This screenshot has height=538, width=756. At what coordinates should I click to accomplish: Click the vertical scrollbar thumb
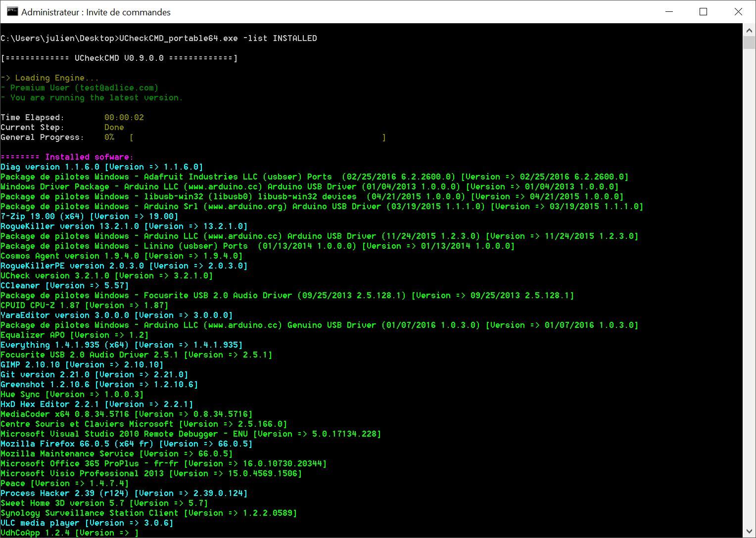point(749,42)
